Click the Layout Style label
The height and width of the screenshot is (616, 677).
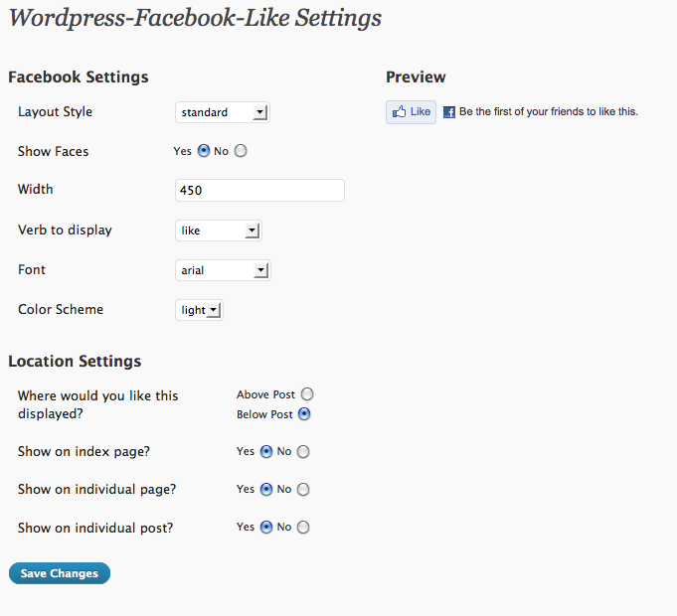[x=56, y=111]
